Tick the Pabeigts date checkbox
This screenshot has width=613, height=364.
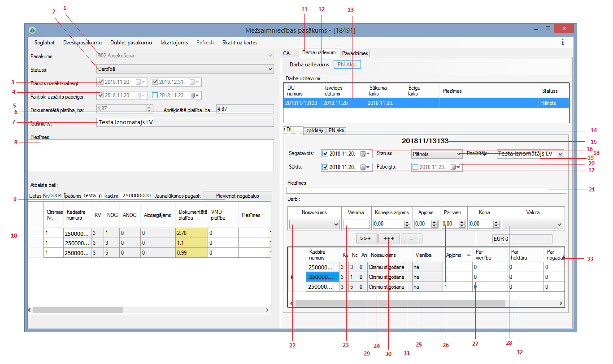tap(415, 167)
